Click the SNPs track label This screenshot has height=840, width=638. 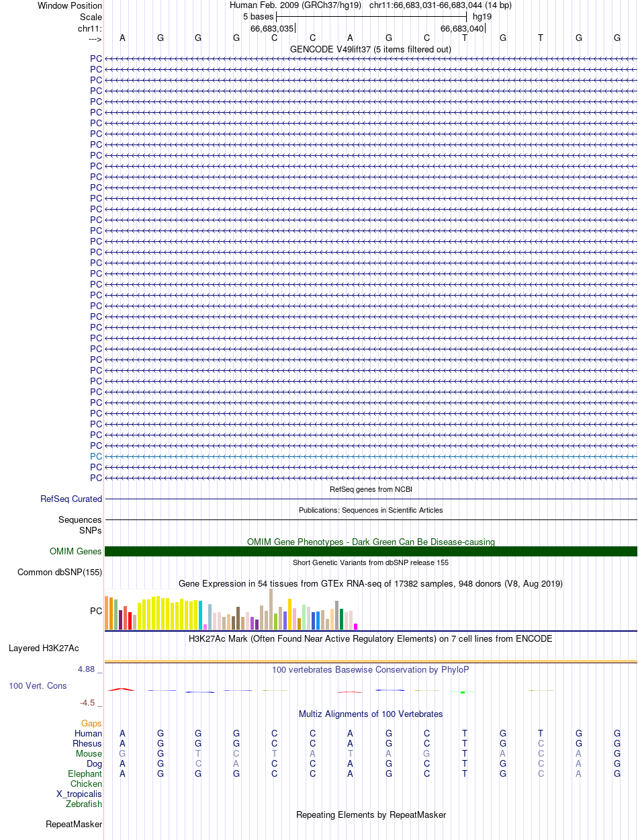[90, 530]
